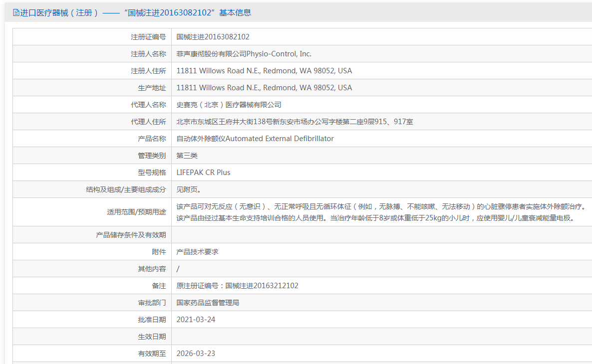Select the "备注" row label
Image resolution: width=592 pixels, height=364 pixels.
(159, 286)
